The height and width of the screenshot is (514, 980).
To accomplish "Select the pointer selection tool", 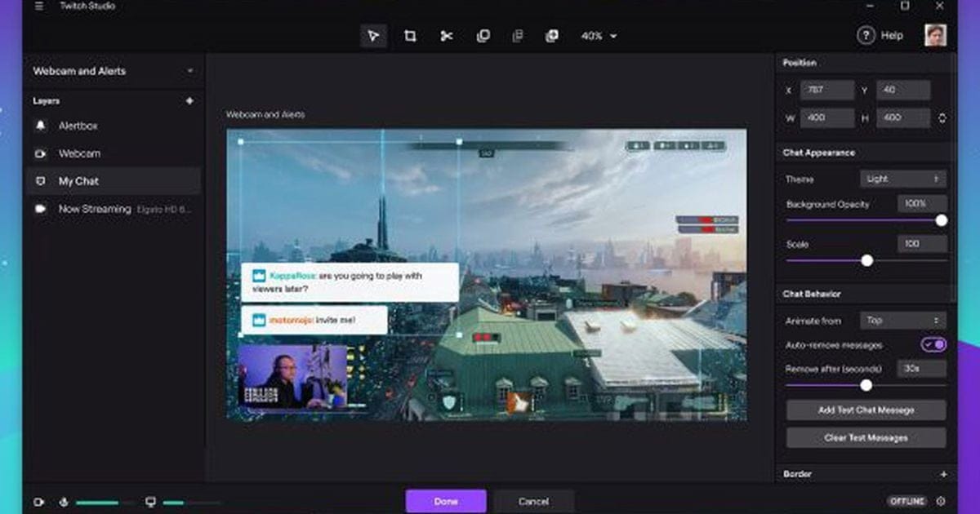I will click(373, 36).
